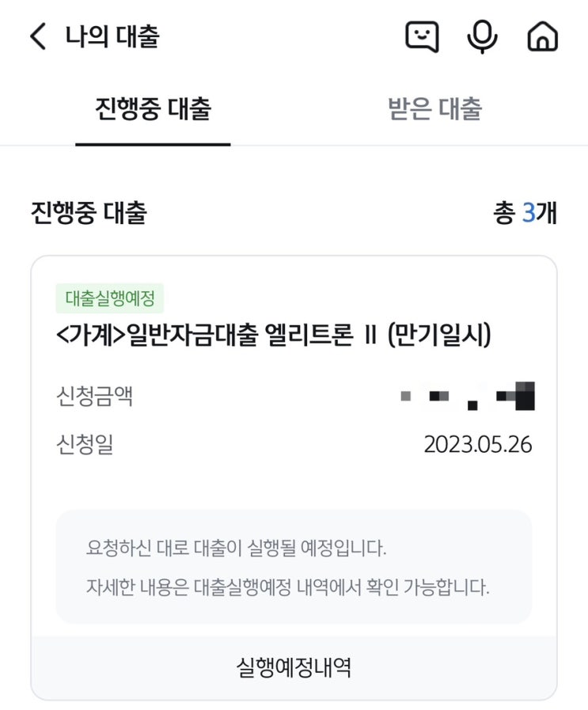This screenshot has height=710, width=588.
Task: Click the 진행중 대출 section heading
Action: [x=89, y=213]
